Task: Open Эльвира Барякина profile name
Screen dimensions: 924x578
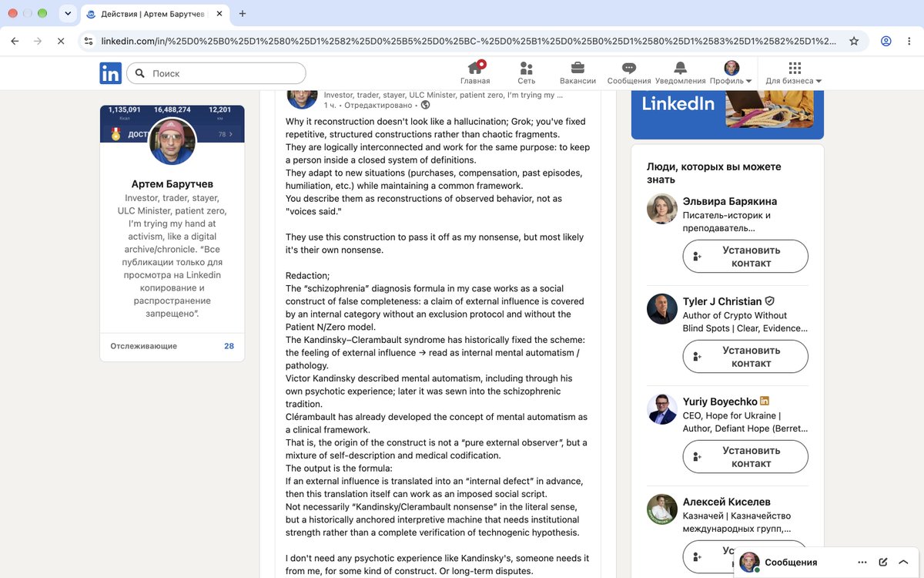Action: (x=729, y=201)
